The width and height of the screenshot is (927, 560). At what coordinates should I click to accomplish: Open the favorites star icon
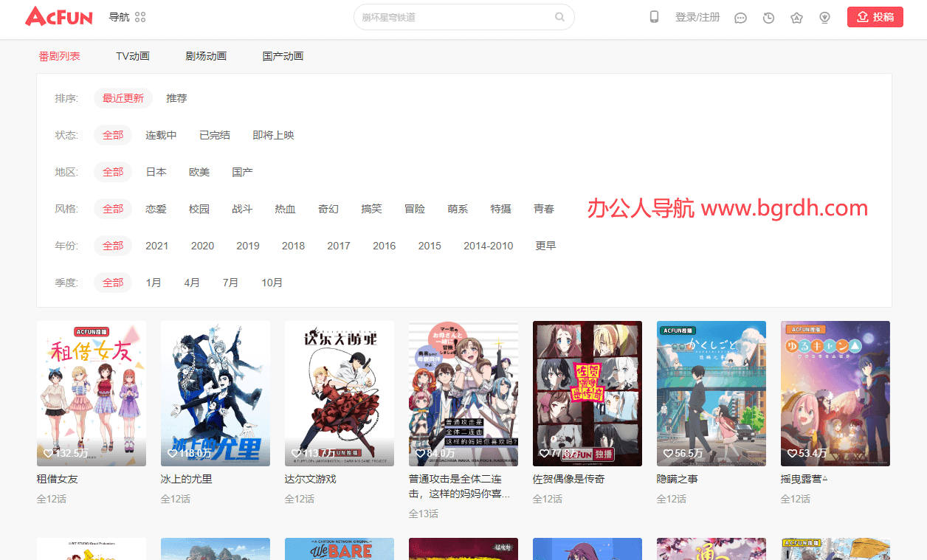pyautogui.click(x=796, y=17)
